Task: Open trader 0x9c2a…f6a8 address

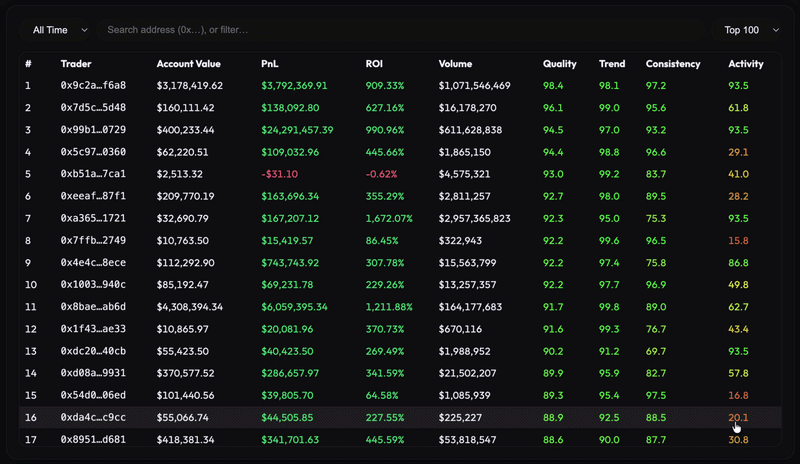Action: (93, 86)
